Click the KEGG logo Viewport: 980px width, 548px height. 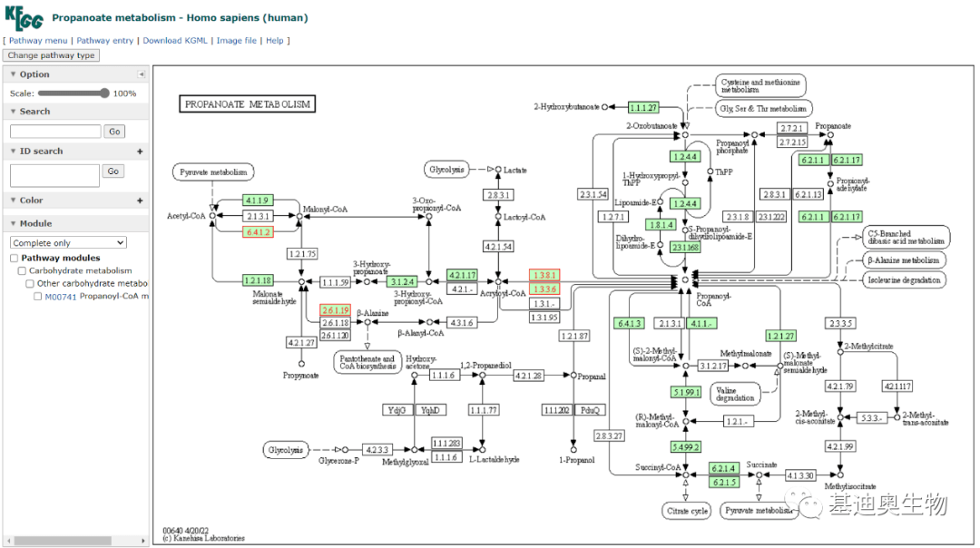pos(24,16)
